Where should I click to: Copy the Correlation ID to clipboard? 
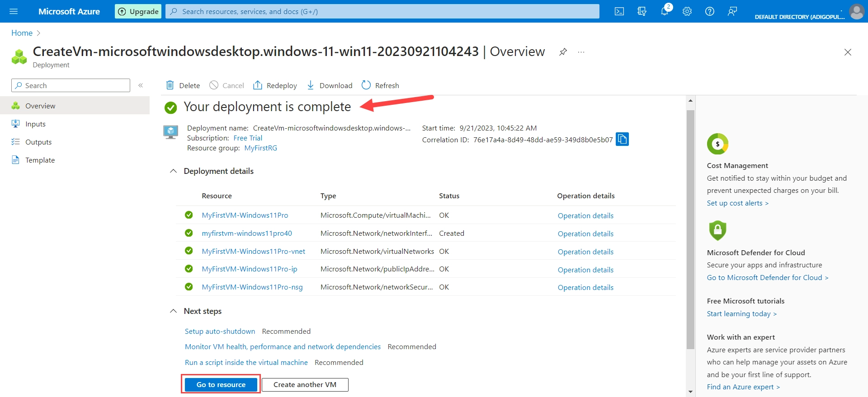623,139
